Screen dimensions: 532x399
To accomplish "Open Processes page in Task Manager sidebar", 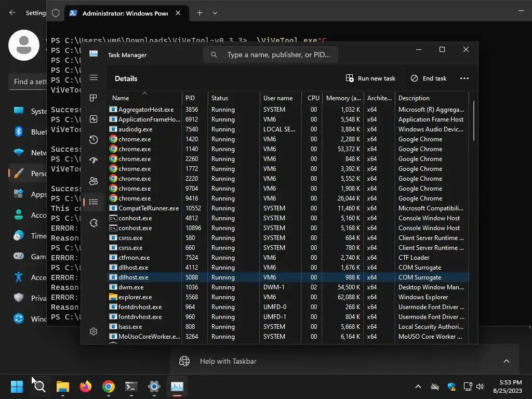I will pyautogui.click(x=94, y=98).
